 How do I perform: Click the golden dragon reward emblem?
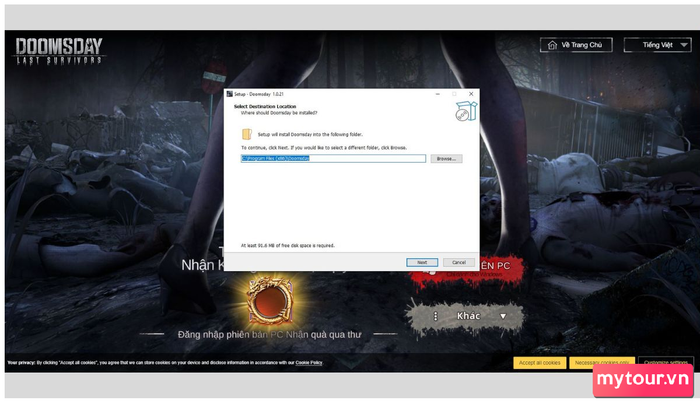point(270,300)
